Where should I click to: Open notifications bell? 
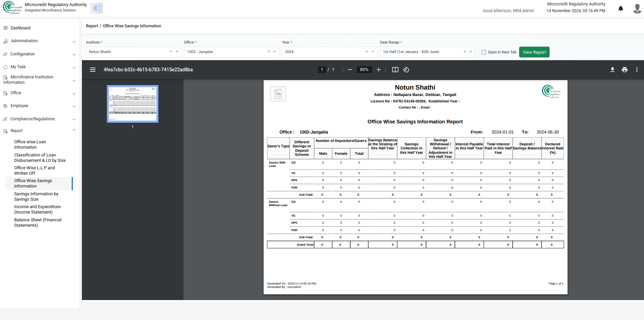[621, 8]
